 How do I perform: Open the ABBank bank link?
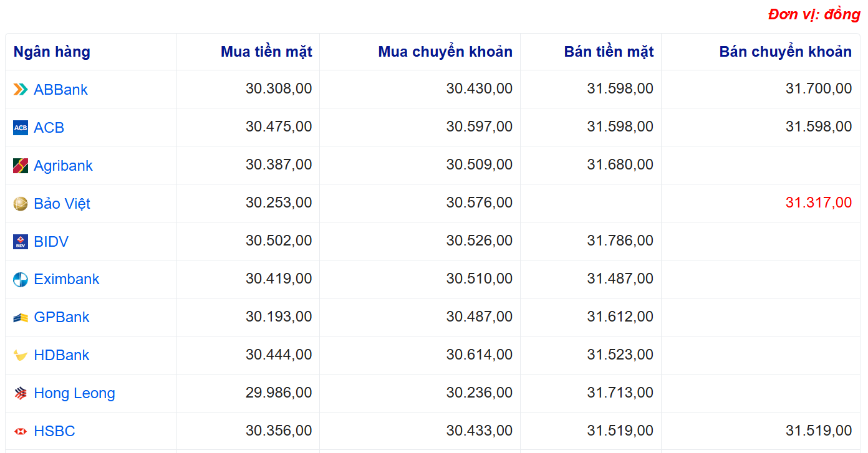(x=60, y=90)
